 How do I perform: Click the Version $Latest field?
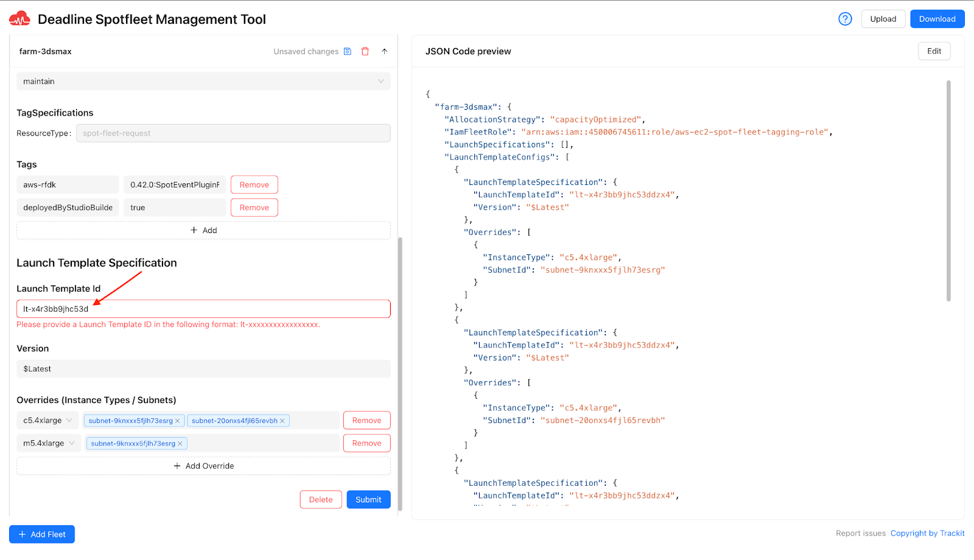click(x=203, y=369)
